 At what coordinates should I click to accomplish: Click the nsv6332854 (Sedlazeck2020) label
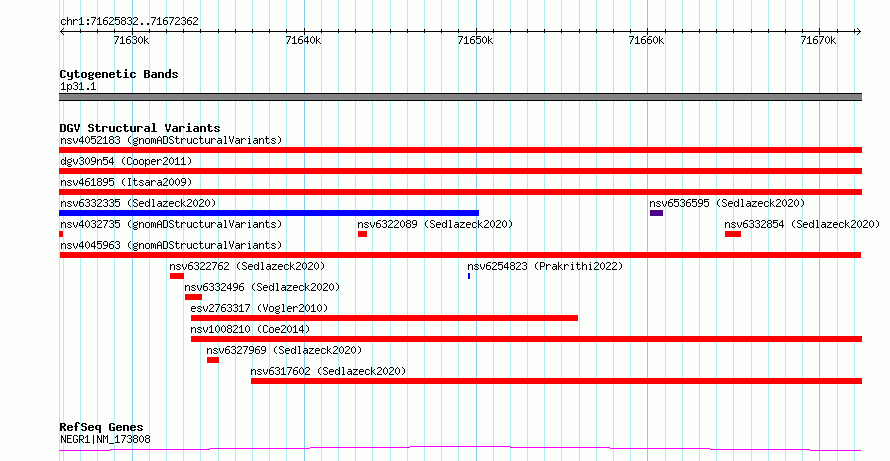point(802,224)
